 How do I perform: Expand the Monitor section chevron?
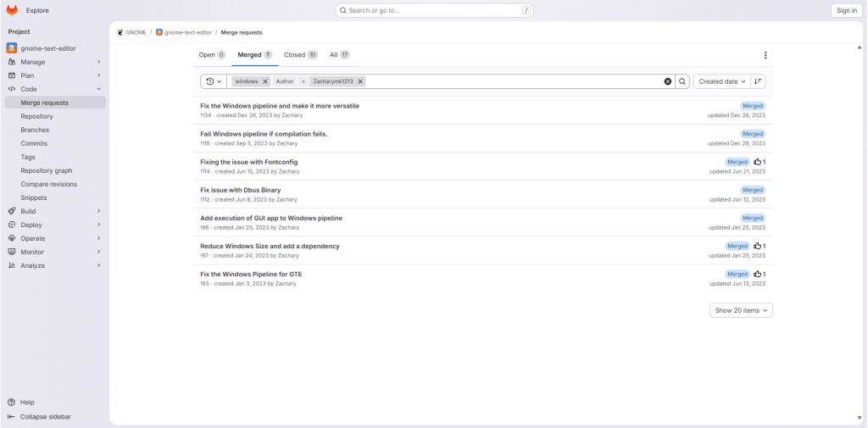pyautogui.click(x=98, y=252)
